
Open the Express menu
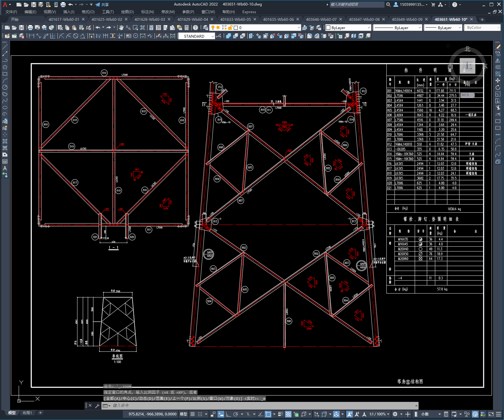(x=249, y=12)
